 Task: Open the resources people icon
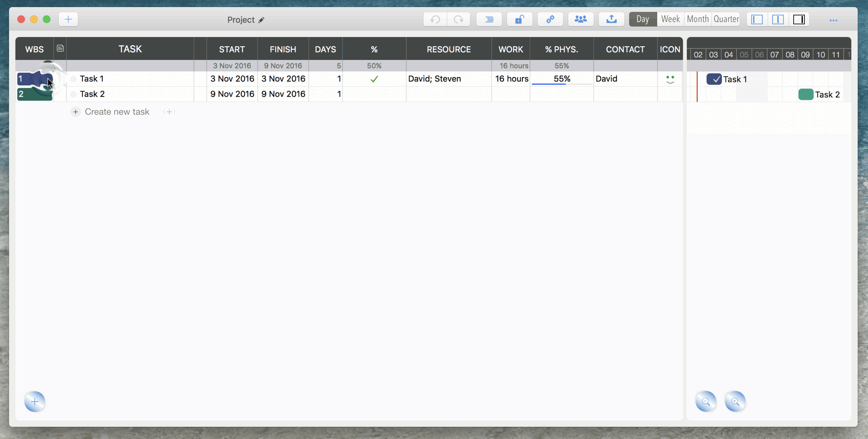tap(581, 19)
